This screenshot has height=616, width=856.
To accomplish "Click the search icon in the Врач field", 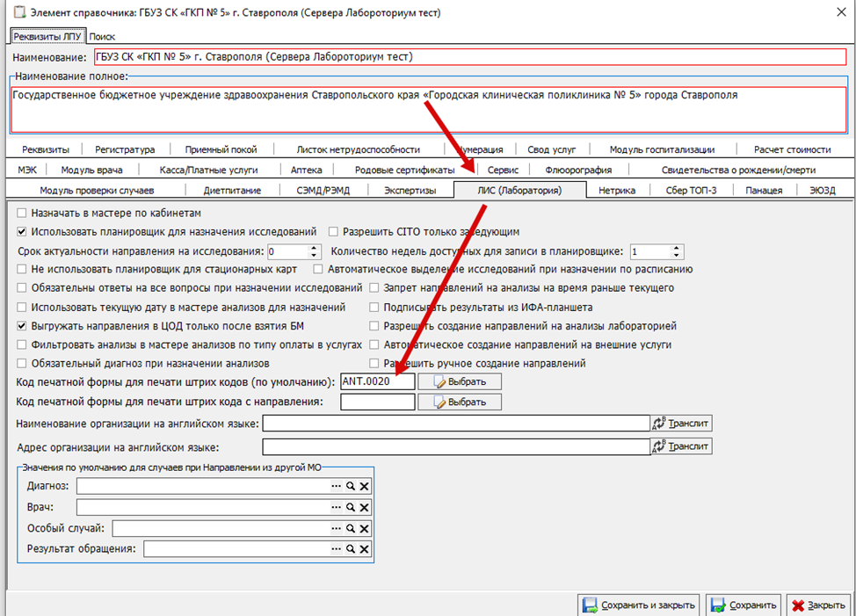I will click(350, 507).
